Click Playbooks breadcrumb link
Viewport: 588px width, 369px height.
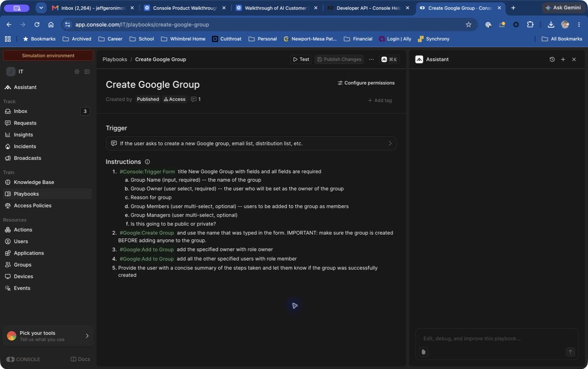click(x=114, y=59)
